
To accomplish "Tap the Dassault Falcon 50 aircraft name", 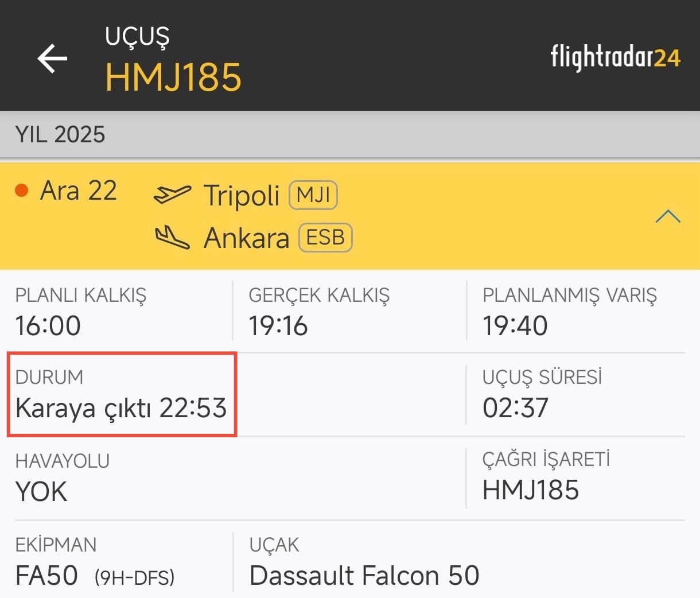I will pos(364,576).
